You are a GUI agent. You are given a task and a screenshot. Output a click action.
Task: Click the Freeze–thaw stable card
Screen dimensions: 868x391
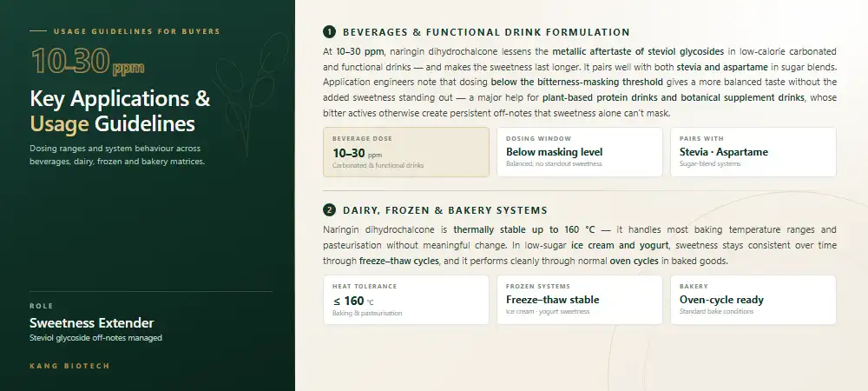[x=580, y=300]
